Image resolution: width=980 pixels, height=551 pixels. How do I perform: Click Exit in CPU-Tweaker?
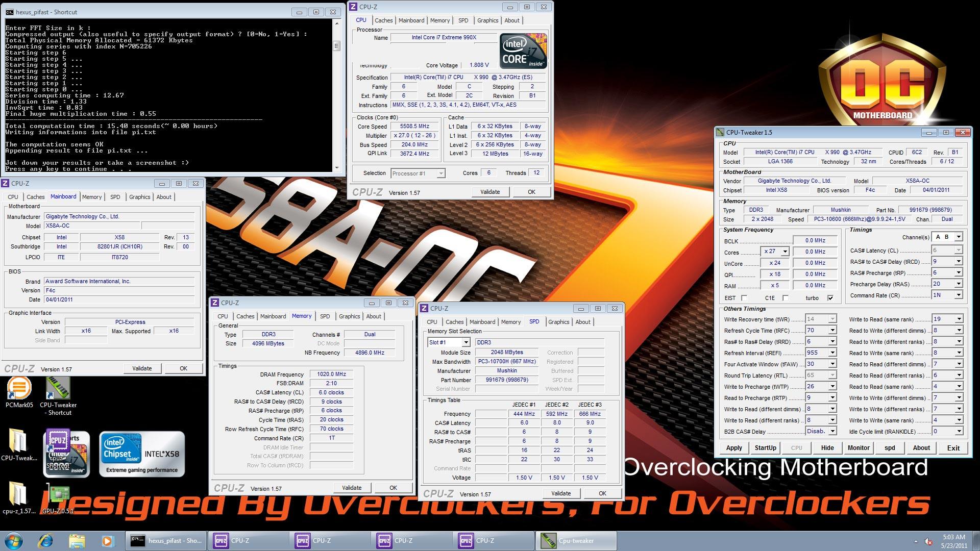coord(953,448)
